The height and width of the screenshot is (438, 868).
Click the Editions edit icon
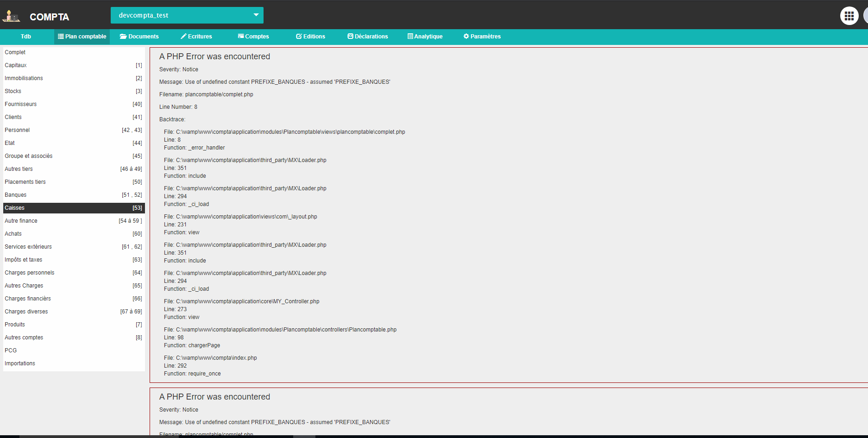(299, 37)
